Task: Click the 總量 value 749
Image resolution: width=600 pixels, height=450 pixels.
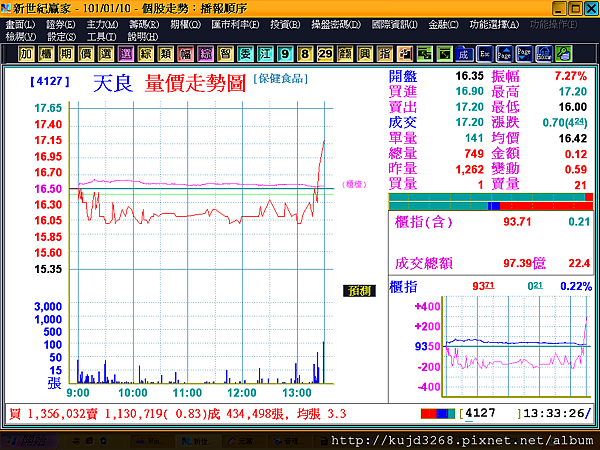Action: pyautogui.click(x=474, y=154)
